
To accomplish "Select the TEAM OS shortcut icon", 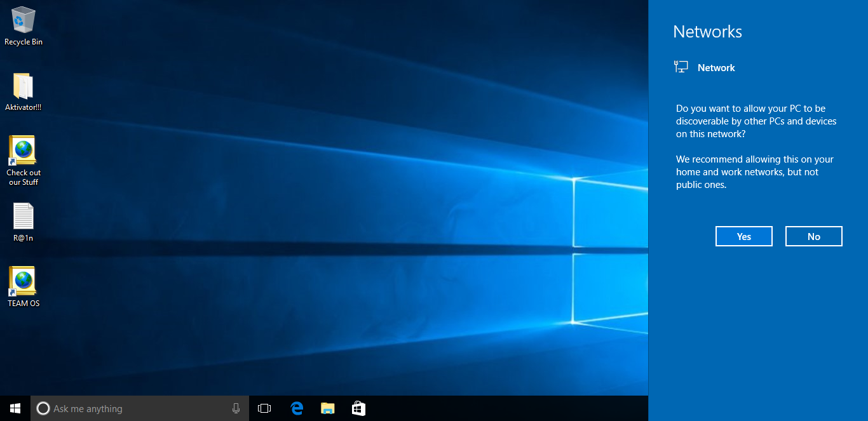I will point(24,287).
